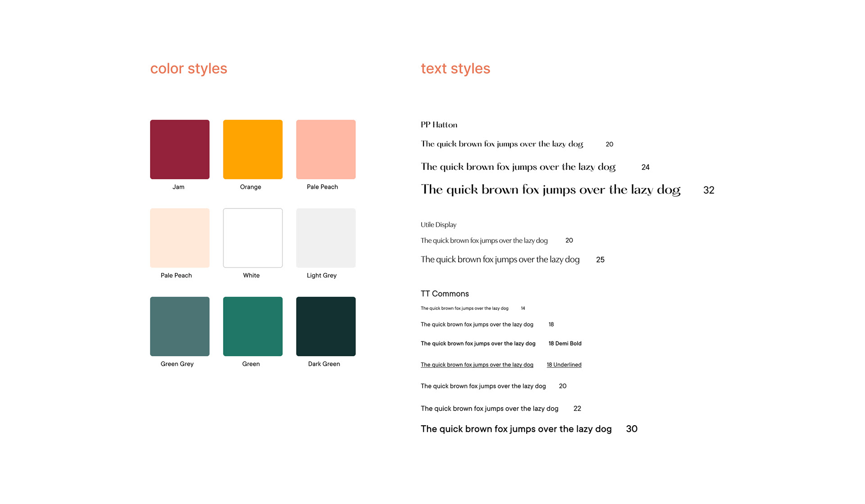Click the '18 Underlined' label

tap(564, 365)
